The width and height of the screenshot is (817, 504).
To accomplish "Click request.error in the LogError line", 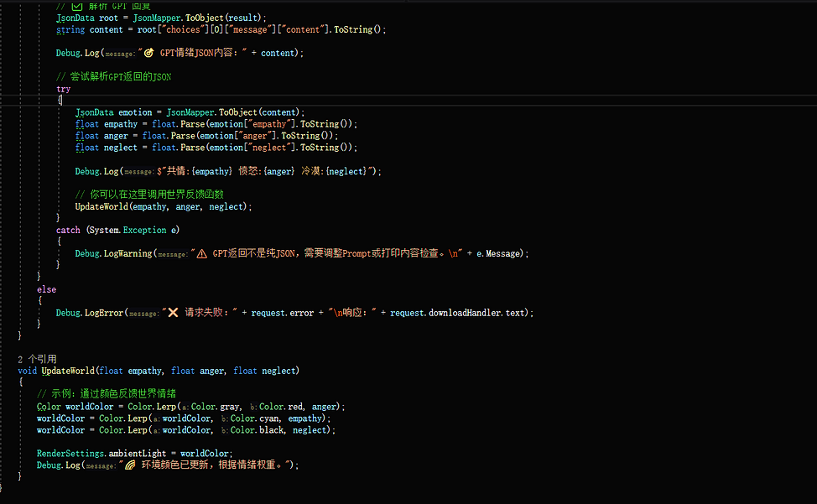I will [x=283, y=313].
